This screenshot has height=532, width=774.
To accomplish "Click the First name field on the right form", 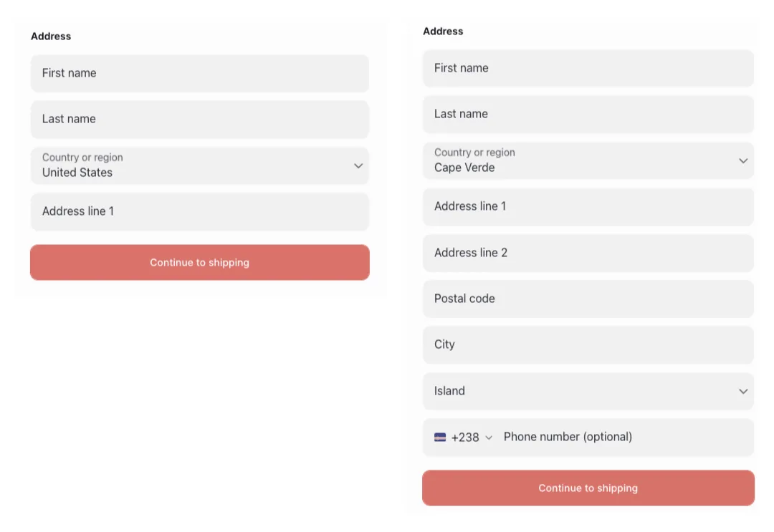I will 588,68.
